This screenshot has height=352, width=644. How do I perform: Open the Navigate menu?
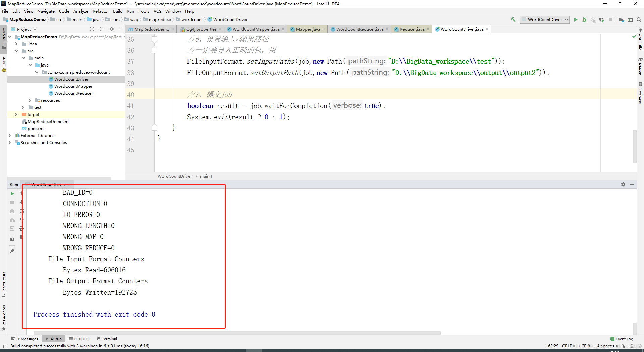[46, 11]
